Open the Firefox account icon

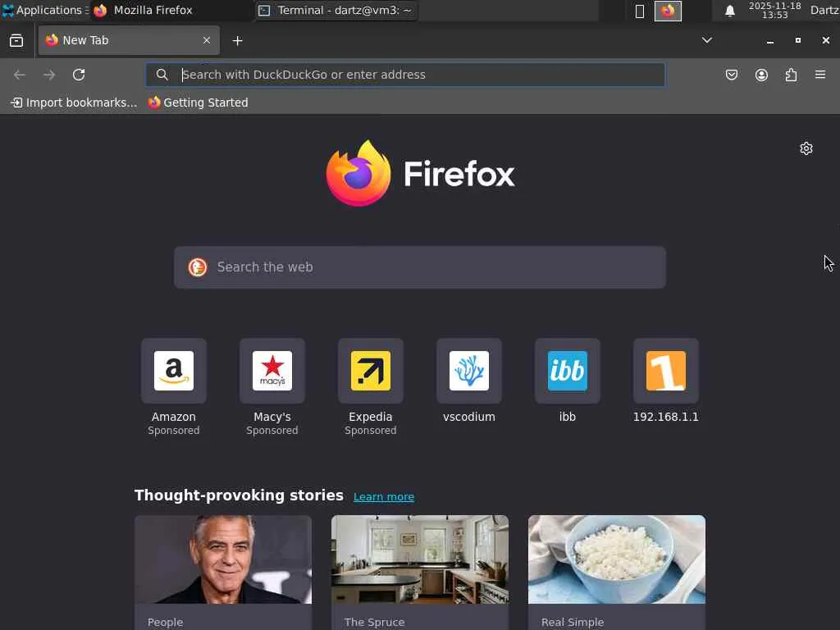pyautogui.click(x=761, y=75)
